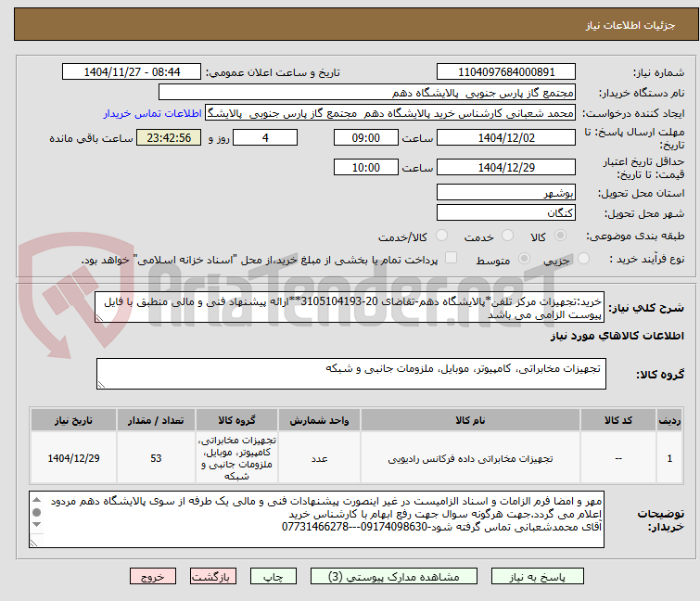Click the شرح کلی نیاز text area

pyautogui.click(x=350, y=307)
